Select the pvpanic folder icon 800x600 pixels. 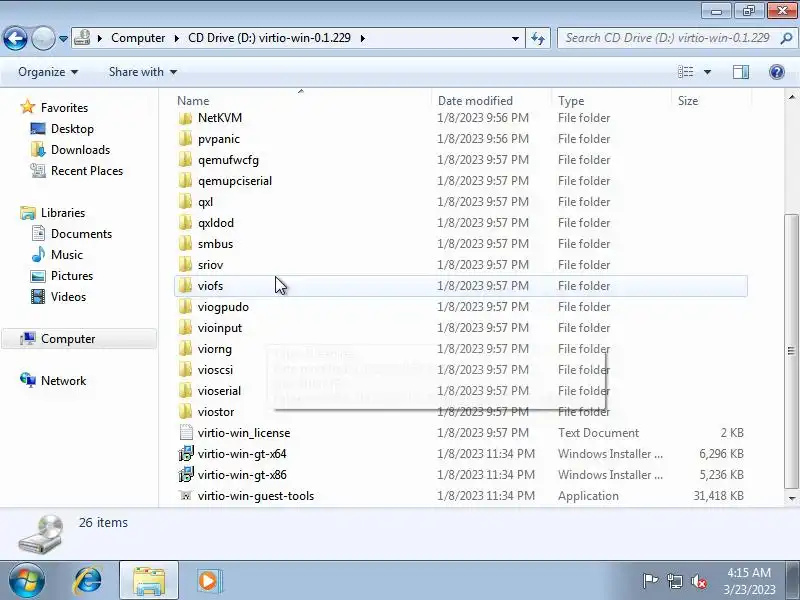(186, 139)
